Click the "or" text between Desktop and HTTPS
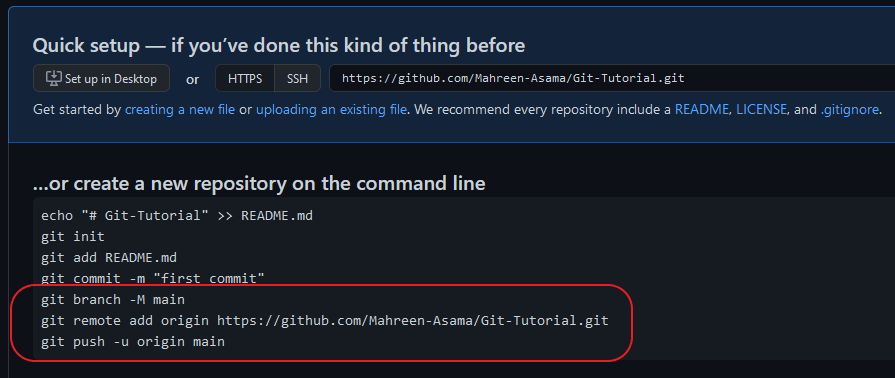895x378 pixels. (x=192, y=79)
